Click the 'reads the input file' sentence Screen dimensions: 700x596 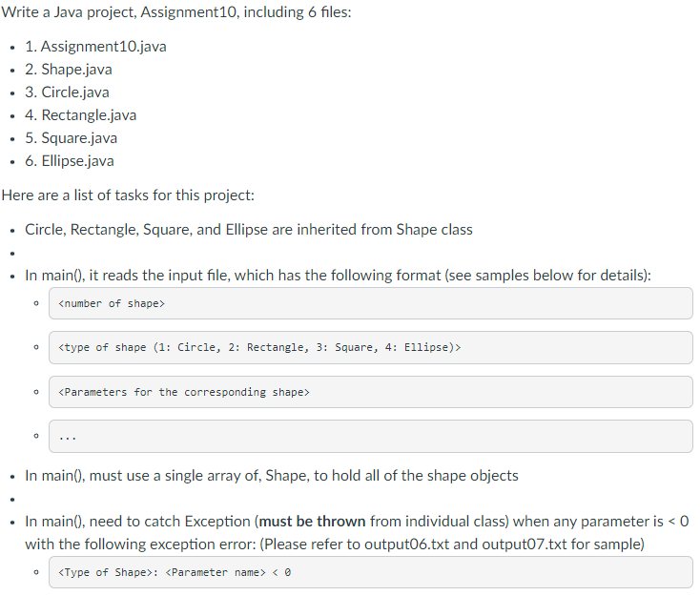coord(338,276)
